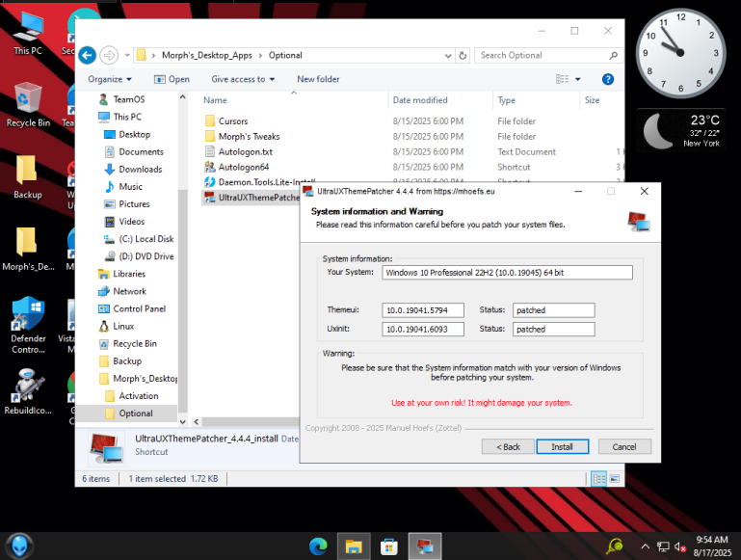The width and height of the screenshot is (741, 560).
Task: Click Explorer forward arrow button
Action: pyautogui.click(x=109, y=55)
